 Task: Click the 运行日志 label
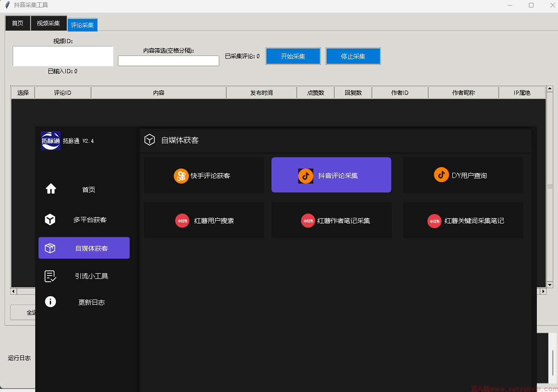(x=19, y=358)
